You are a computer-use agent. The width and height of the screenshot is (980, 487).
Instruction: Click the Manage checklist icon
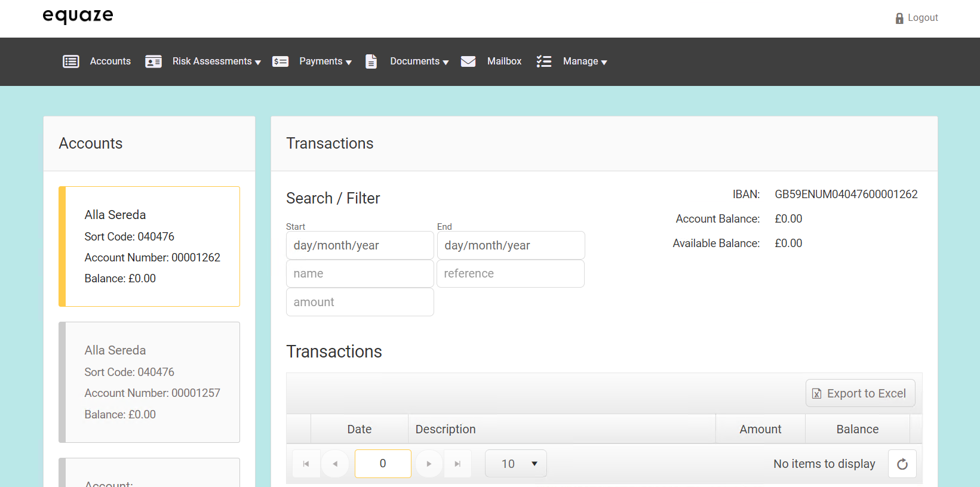(x=544, y=61)
